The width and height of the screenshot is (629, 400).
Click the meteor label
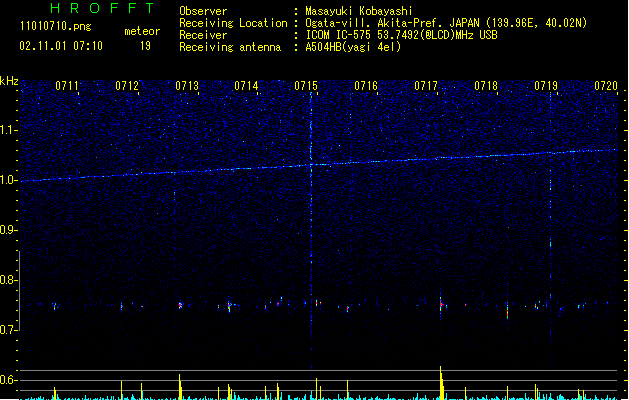point(142,31)
